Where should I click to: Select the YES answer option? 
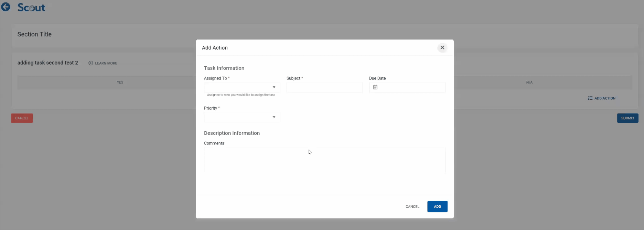pyautogui.click(x=120, y=83)
